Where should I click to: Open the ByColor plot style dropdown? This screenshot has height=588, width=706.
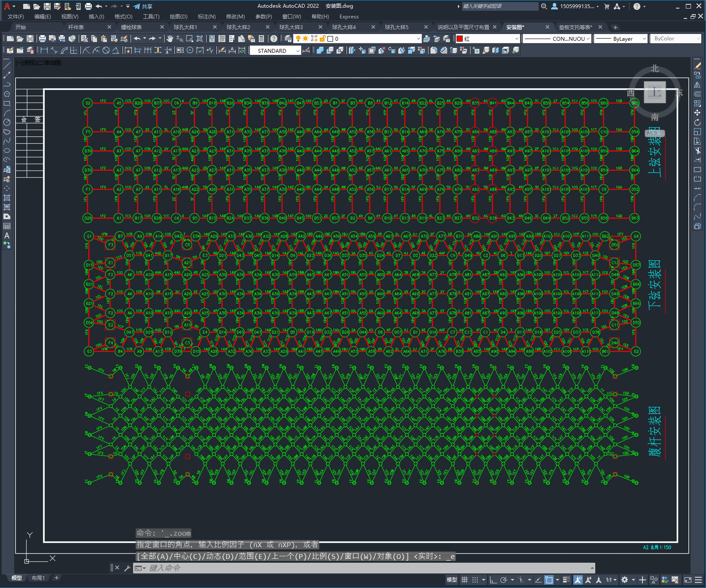(x=676, y=39)
